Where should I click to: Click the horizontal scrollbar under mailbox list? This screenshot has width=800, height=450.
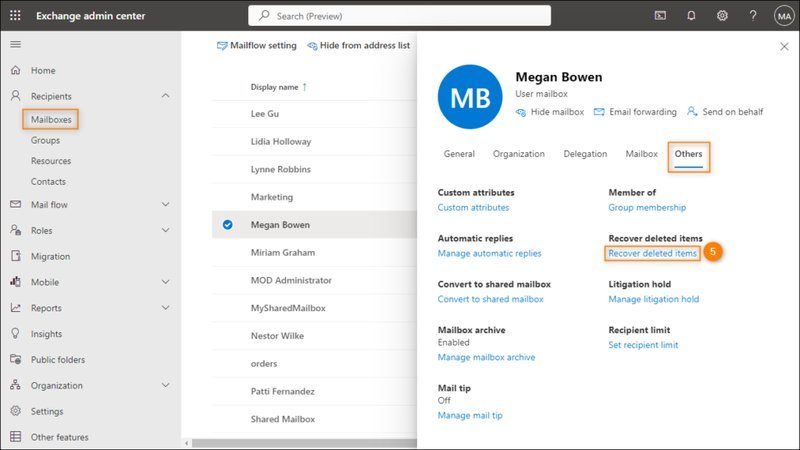pyautogui.click(x=304, y=443)
